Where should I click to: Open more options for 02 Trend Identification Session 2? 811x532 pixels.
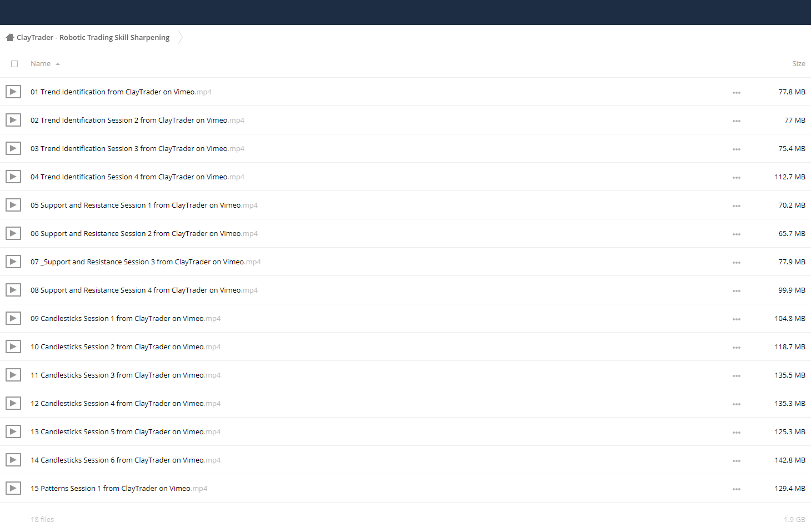tap(737, 121)
